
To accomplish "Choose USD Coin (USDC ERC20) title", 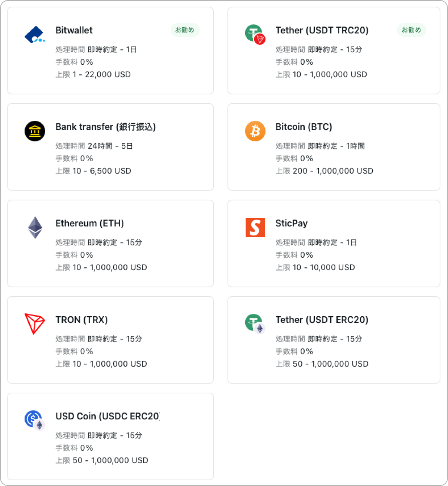I will (108, 416).
